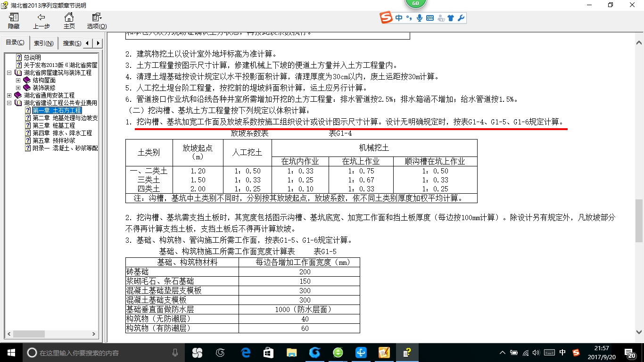Click the tab strip right scroll arrow
The width and height of the screenshot is (644, 362).
[x=98, y=43]
